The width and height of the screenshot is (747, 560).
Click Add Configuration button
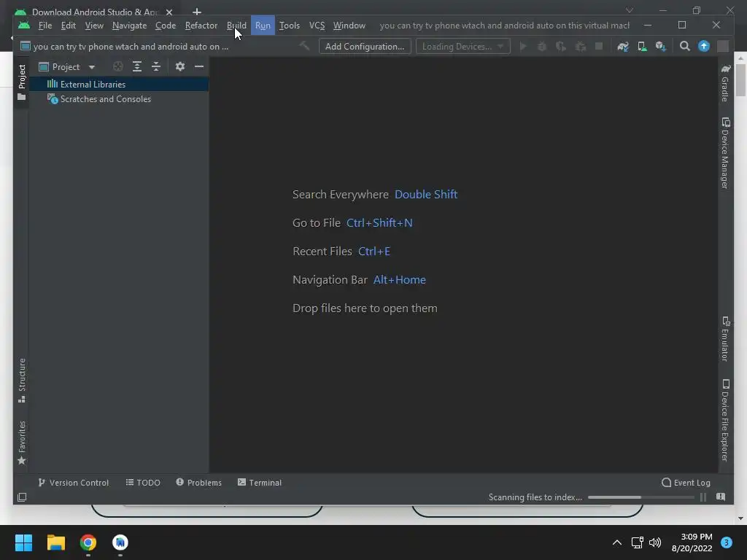click(x=365, y=46)
